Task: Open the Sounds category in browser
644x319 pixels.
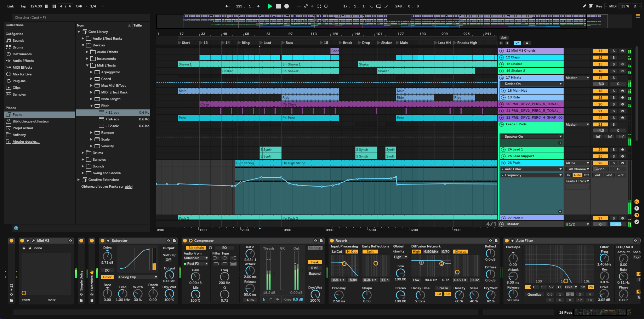Action: click(18, 41)
